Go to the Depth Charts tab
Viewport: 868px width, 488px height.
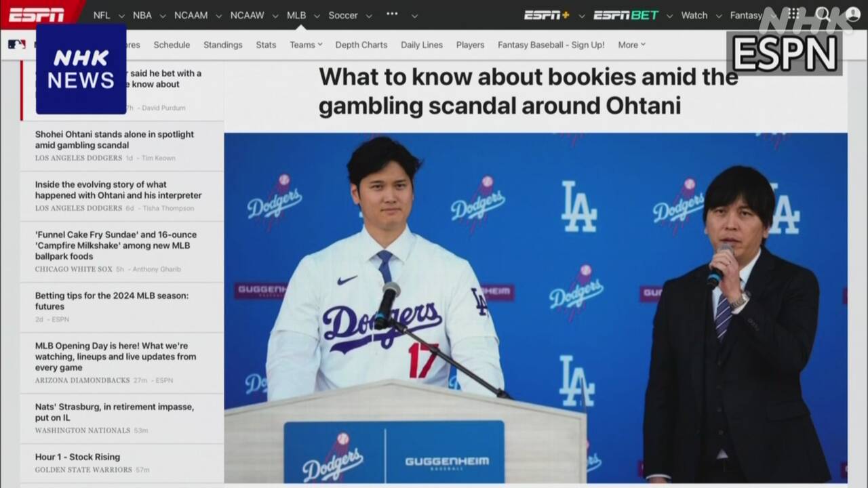click(x=361, y=45)
